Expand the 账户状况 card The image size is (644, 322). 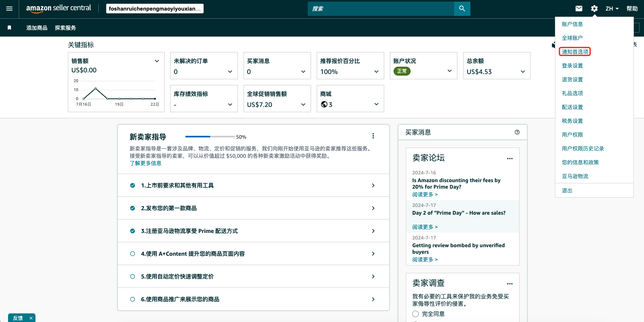[x=450, y=71]
